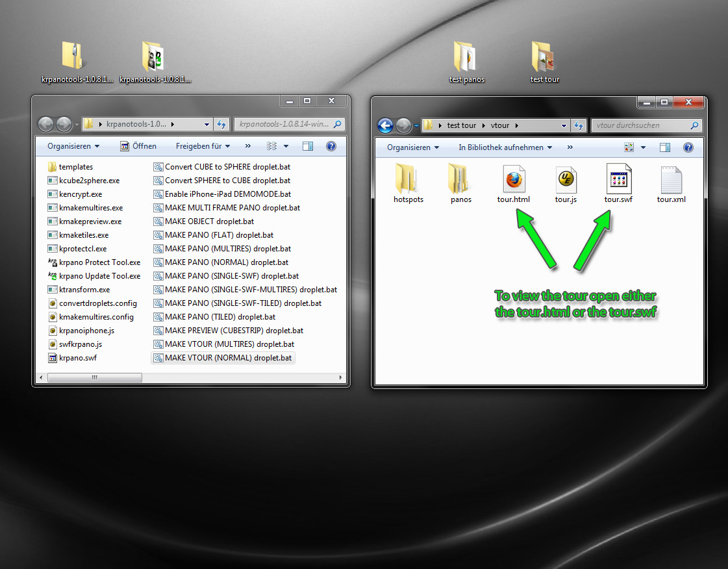This screenshot has height=569, width=728.
Task: Go forward in the vtour window
Action: click(x=403, y=125)
